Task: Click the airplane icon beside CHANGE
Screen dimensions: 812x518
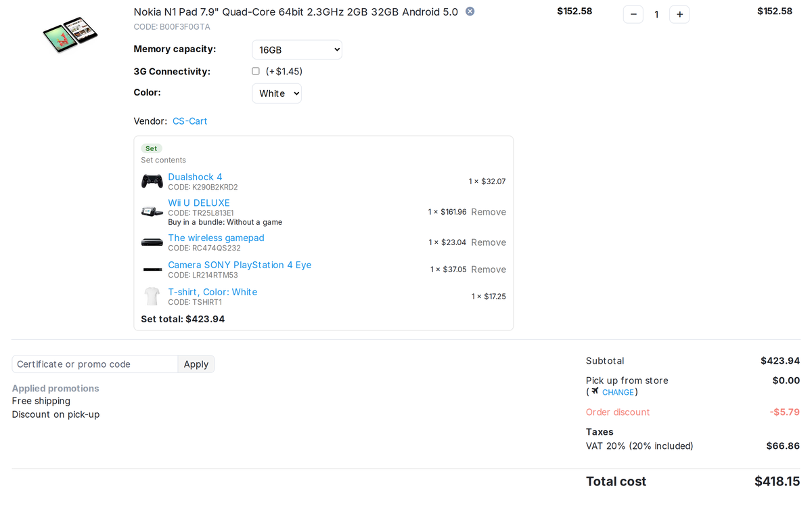Action: pyautogui.click(x=595, y=391)
